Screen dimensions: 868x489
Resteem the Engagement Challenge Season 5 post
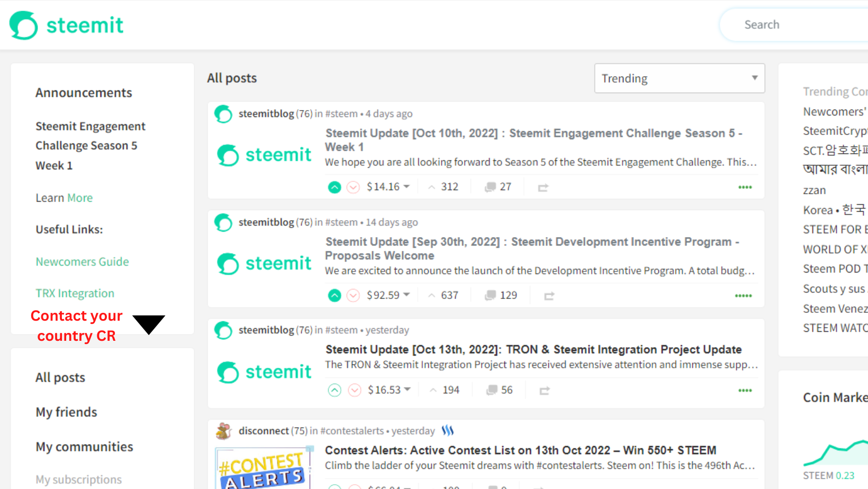[543, 187]
